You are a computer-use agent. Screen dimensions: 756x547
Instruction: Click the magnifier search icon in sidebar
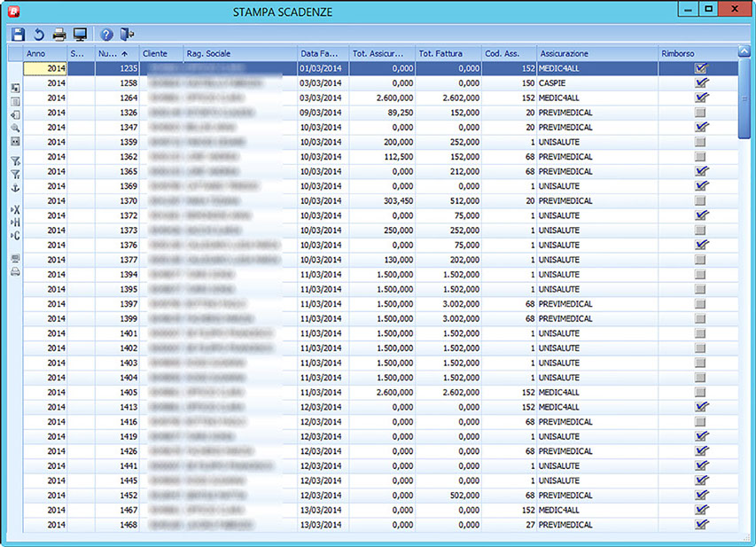15,128
